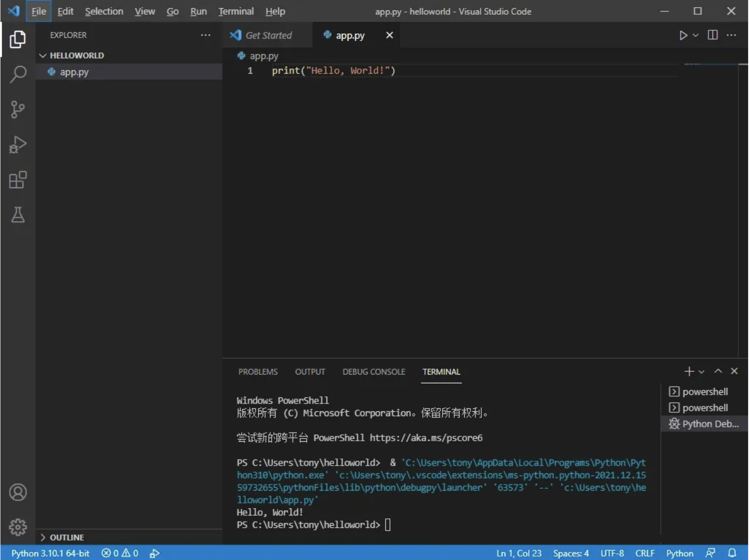Switch to the Get Started tab
749x560 pixels.
click(x=267, y=36)
